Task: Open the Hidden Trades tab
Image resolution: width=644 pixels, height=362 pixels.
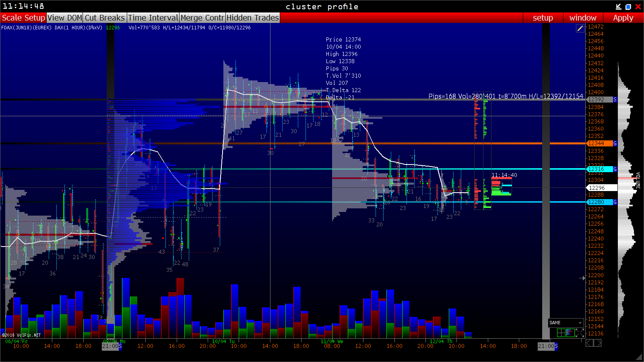Action: [253, 18]
